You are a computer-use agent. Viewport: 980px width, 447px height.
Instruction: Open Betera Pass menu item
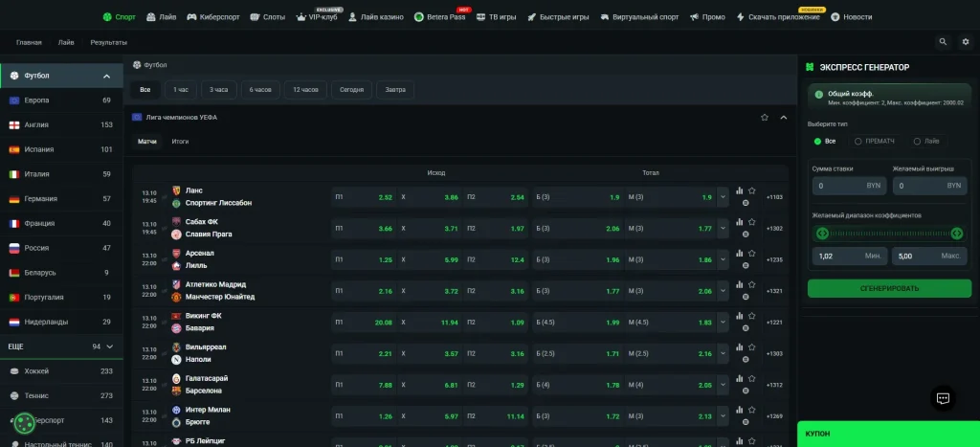[x=440, y=17]
